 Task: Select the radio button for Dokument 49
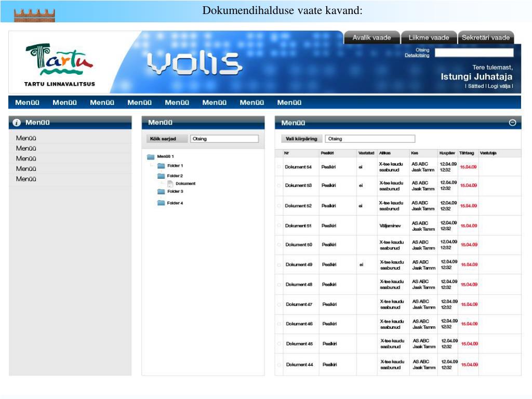(279, 264)
